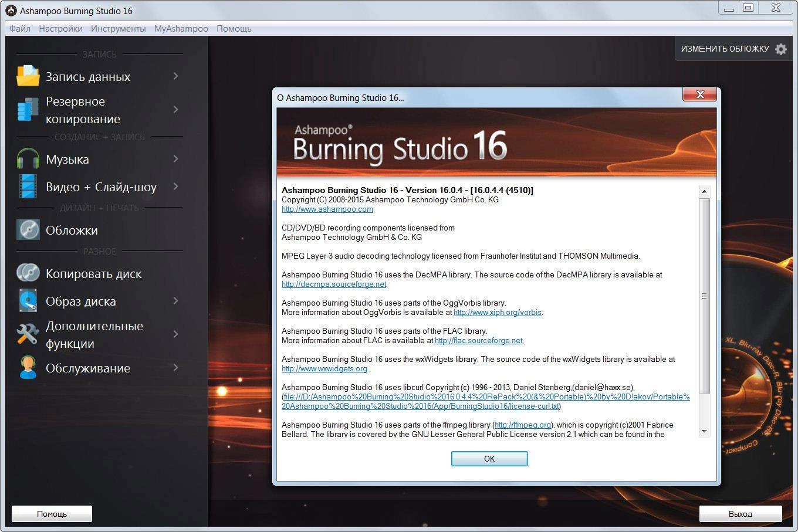Open the www.xiph.org/vorbis link
The height and width of the screenshot is (532, 798).
tap(498, 313)
